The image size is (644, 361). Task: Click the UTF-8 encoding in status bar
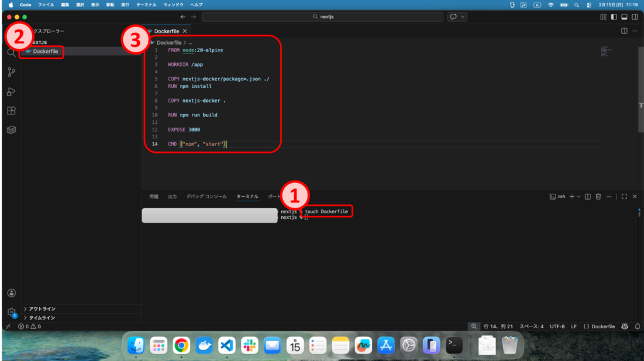click(x=557, y=326)
